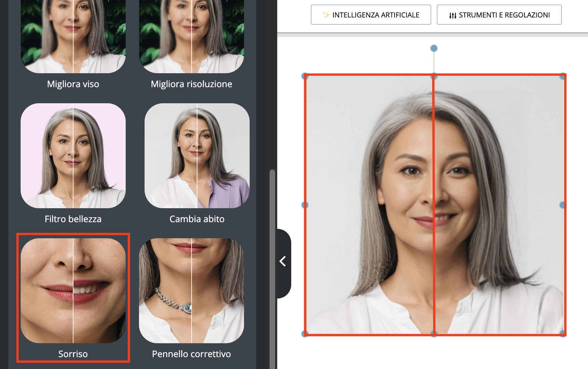The height and width of the screenshot is (369, 588).
Task: Click the sparkle icon in Intelligenza Artificiale
Action: coord(326,15)
